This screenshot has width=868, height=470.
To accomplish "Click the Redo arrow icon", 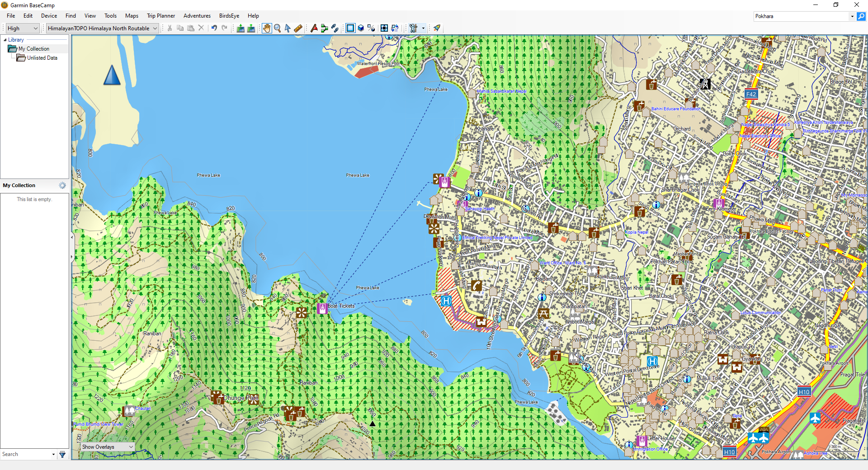I will pyautogui.click(x=225, y=28).
